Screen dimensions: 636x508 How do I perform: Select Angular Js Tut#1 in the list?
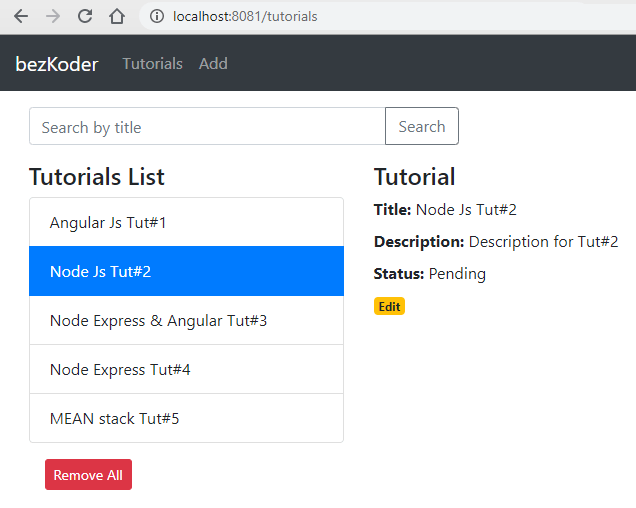pos(187,222)
